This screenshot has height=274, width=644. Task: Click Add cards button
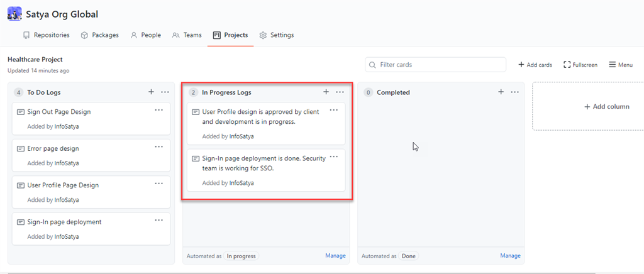(535, 65)
